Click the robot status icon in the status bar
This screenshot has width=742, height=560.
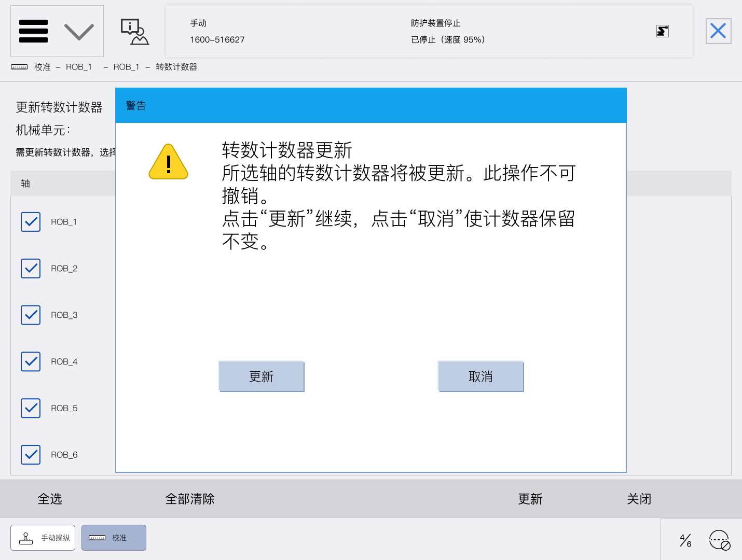(662, 31)
